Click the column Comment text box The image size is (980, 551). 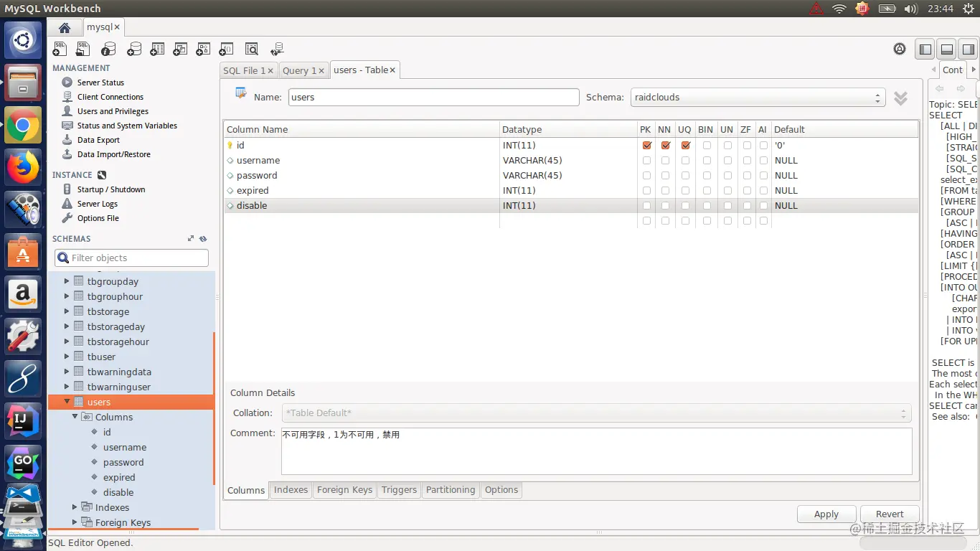(x=596, y=451)
